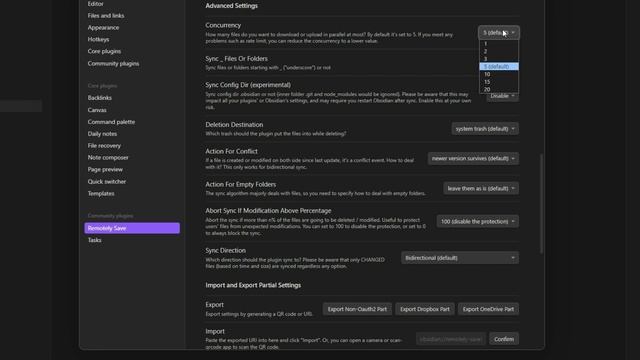This screenshot has width=640, height=360.
Task: Open File recovery settings
Action: click(x=104, y=145)
